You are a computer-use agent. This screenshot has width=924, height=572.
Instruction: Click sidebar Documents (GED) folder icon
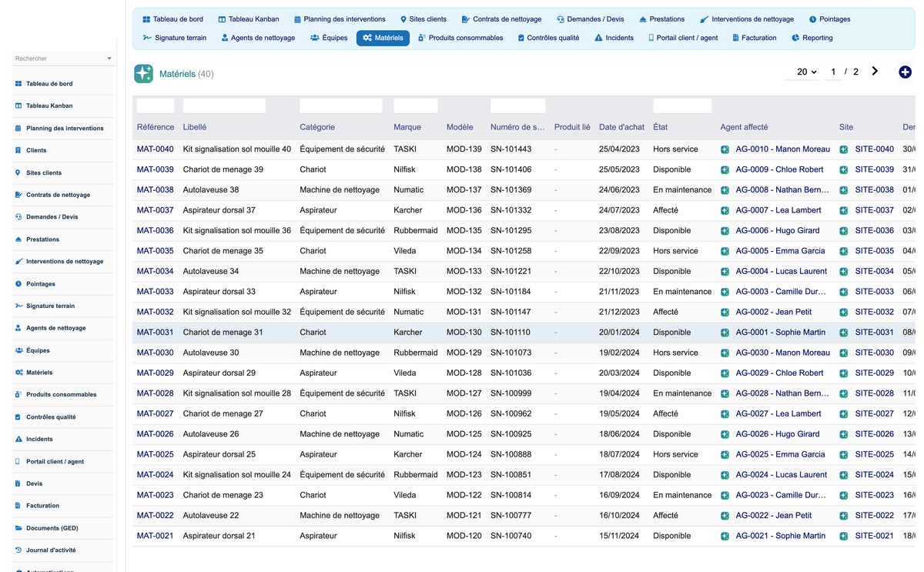(18, 528)
